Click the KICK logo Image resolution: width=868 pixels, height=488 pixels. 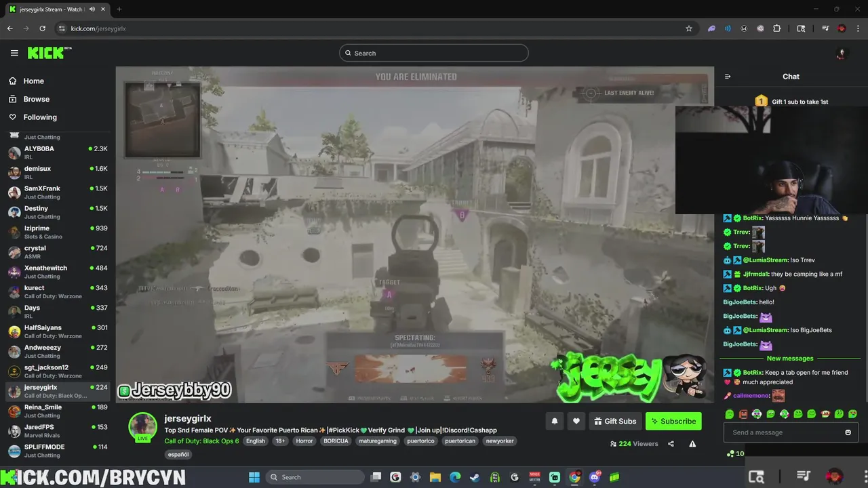50,53
